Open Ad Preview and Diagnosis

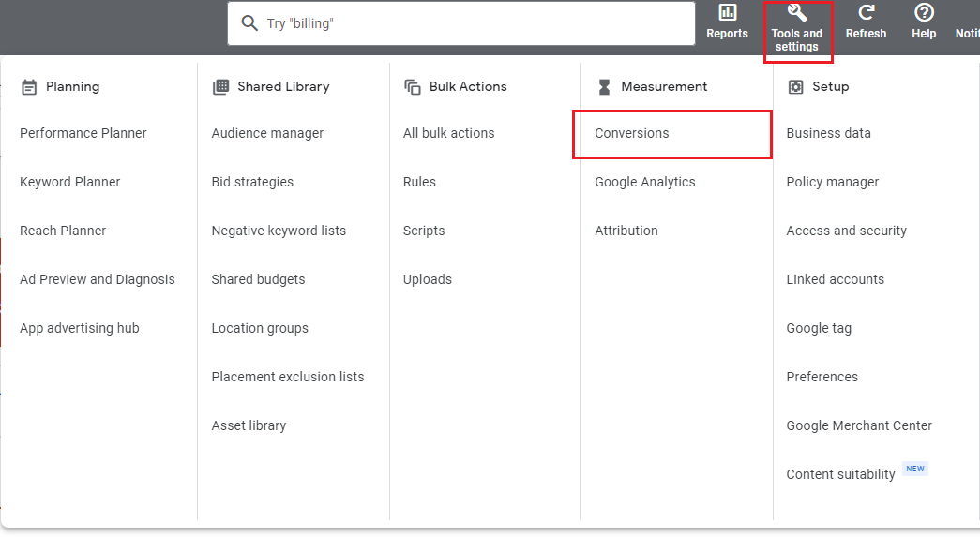pos(98,279)
